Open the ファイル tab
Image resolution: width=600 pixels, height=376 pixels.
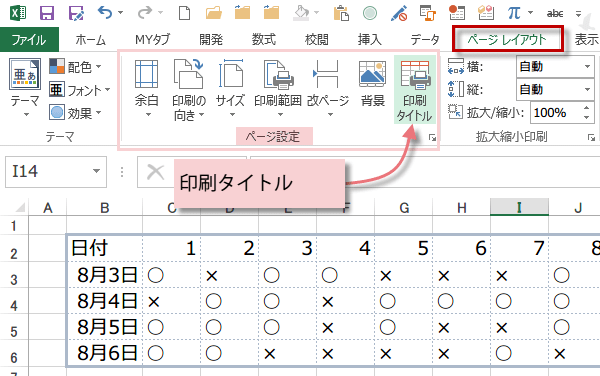click(29, 39)
